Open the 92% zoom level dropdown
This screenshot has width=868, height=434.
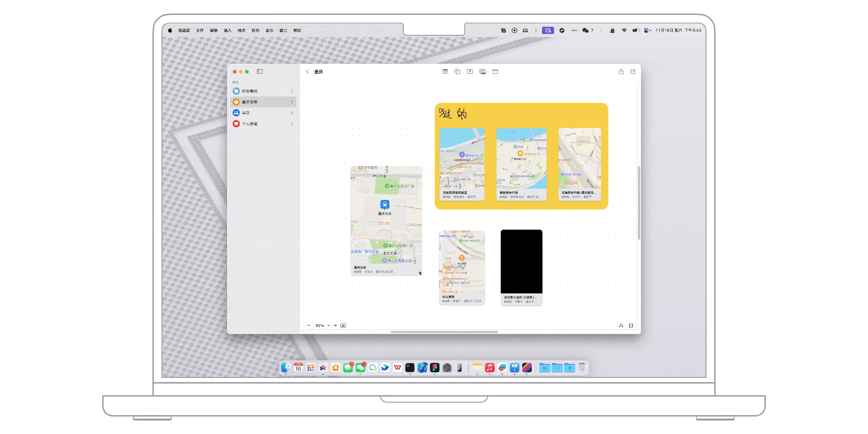[x=322, y=325]
